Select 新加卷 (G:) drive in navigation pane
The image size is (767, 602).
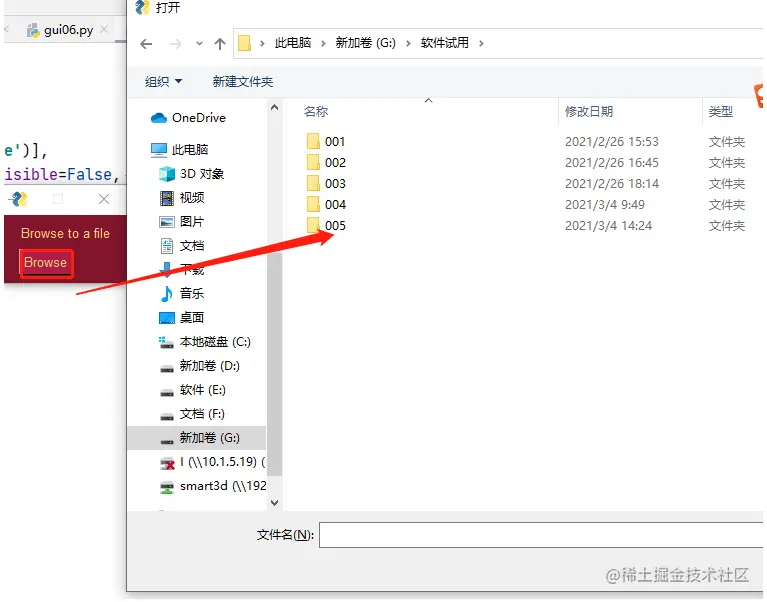pyautogui.click(x=197, y=438)
